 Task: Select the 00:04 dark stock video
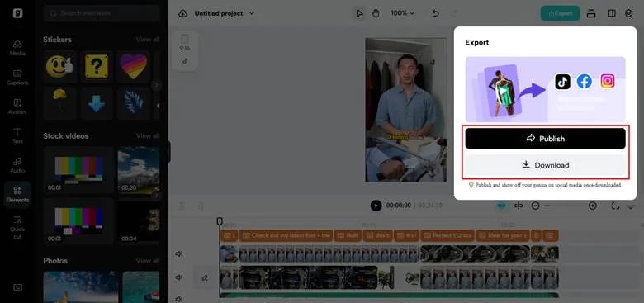(139, 221)
